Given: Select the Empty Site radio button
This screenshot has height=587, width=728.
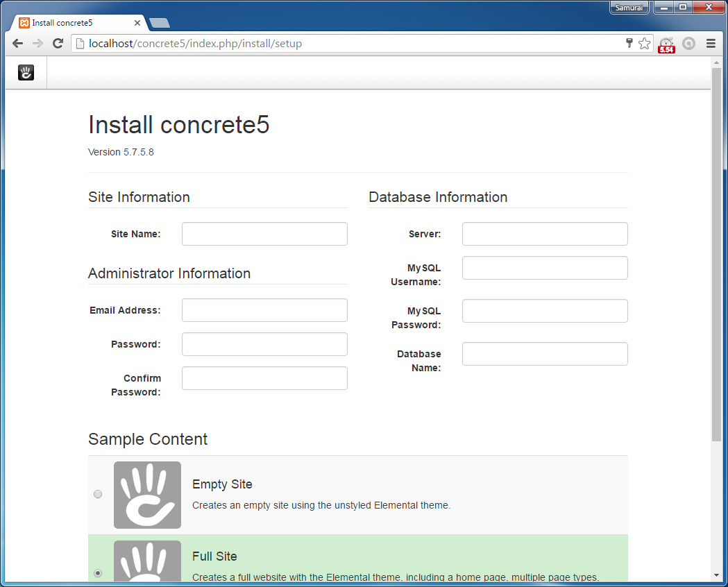Looking at the screenshot, I should coord(97,494).
